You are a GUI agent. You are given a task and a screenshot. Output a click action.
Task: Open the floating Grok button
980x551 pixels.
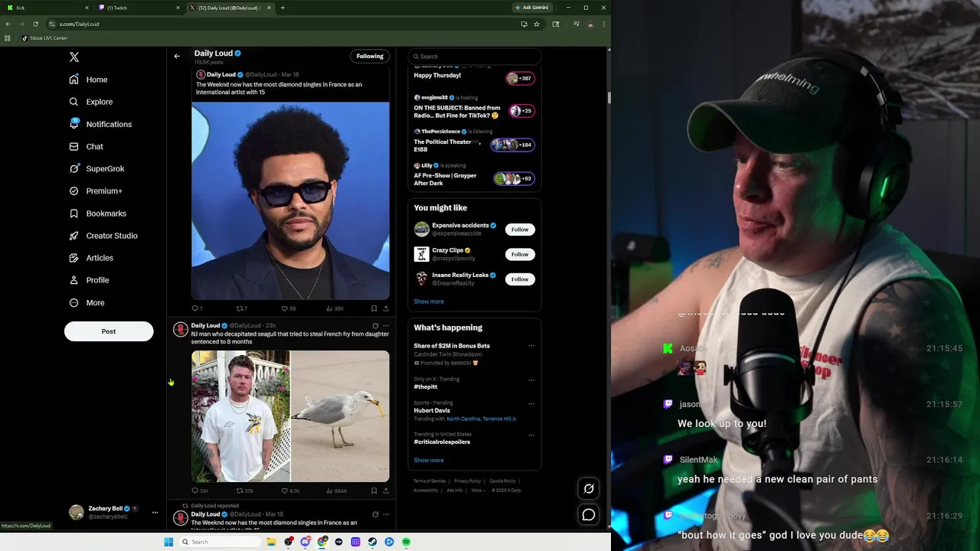click(x=589, y=488)
